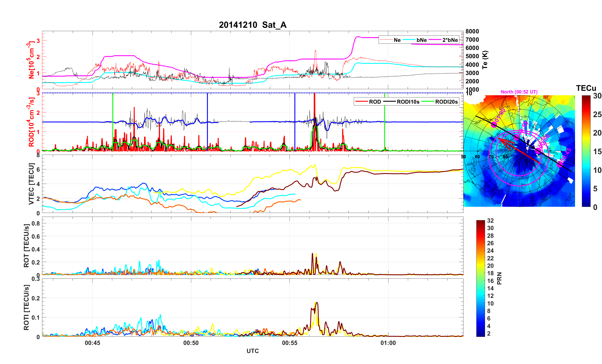Click the TECu colorbar title

click(586, 88)
